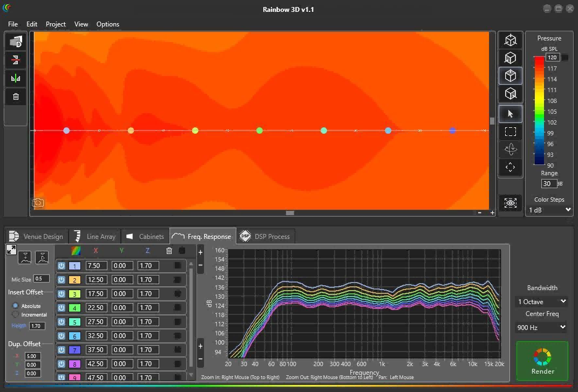Activate the arrow pointer tool
Image resolution: width=578 pixels, height=392 pixels.
click(x=510, y=114)
